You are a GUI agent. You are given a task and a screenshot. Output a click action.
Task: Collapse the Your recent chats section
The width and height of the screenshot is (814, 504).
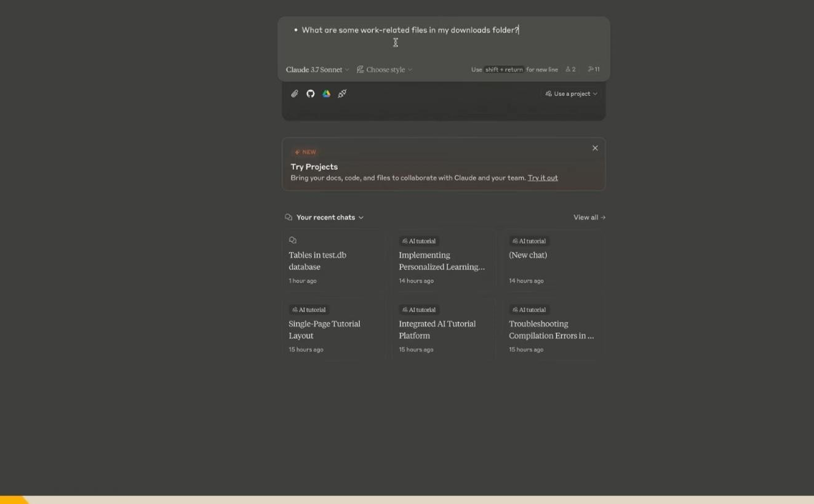click(x=361, y=217)
